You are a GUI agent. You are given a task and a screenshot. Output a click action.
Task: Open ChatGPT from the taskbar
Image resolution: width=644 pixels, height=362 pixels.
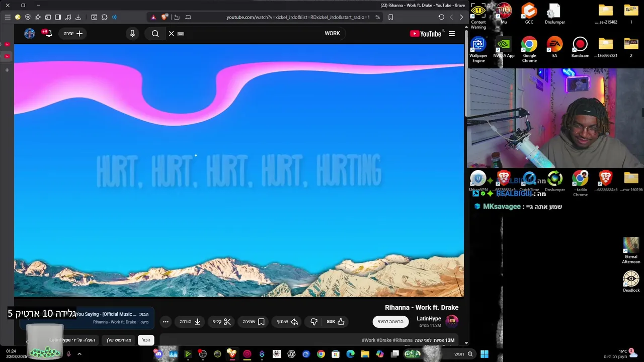[291, 354]
